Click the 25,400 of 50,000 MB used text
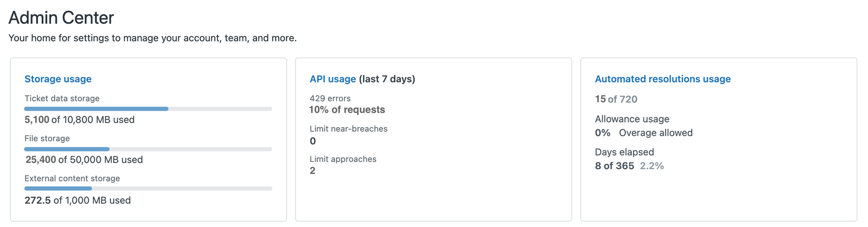This screenshot has height=227, width=868. pyautogui.click(x=84, y=160)
